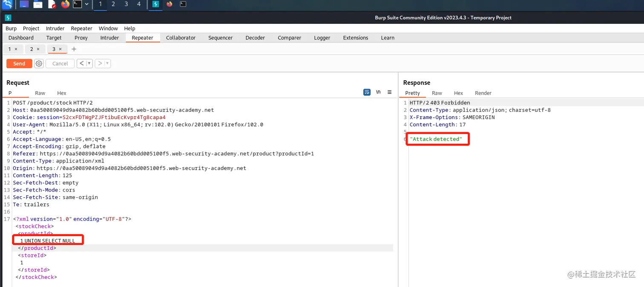Select the Response Render tab
The height and width of the screenshot is (287, 644).
coord(483,93)
